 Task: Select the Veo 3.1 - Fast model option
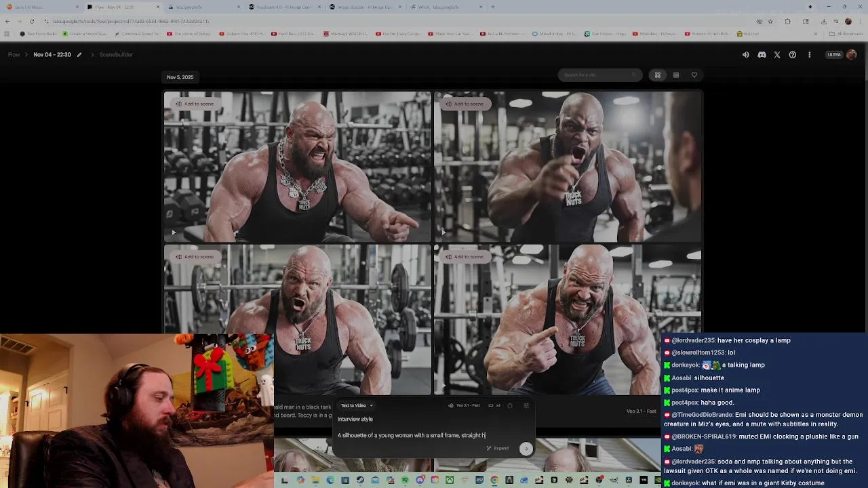click(465, 405)
